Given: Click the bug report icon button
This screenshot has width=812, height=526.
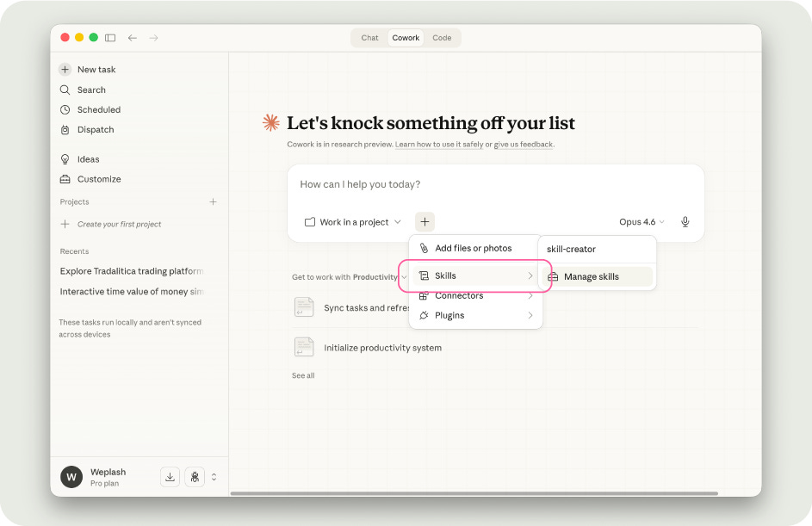Looking at the screenshot, I should 195,477.
